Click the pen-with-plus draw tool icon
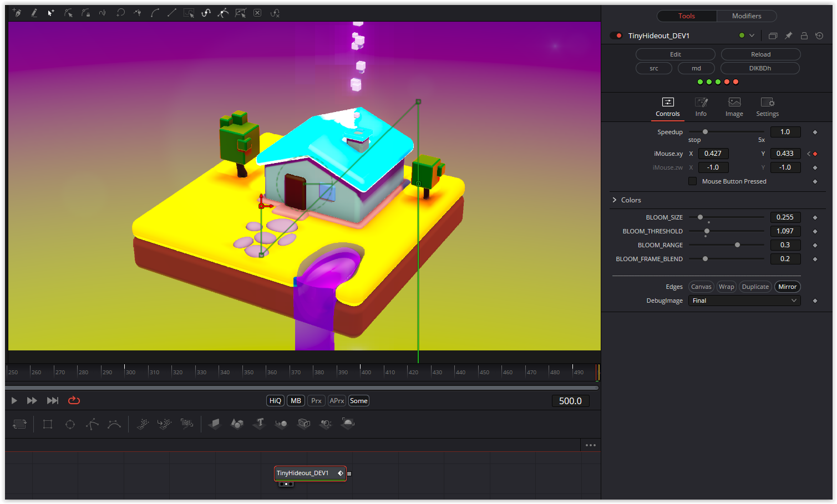The image size is (837, 504). tap(17, 13)
